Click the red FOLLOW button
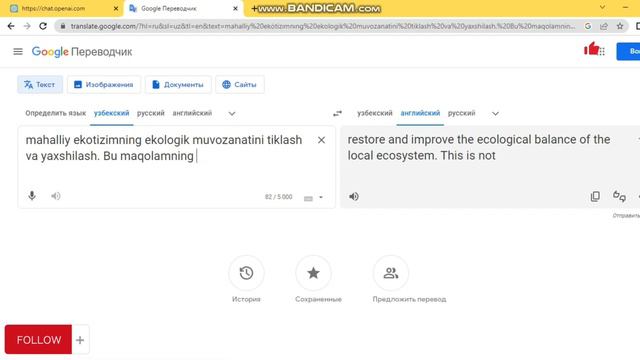Viewport: 640px width, 360px height. (x=38, y=340)
